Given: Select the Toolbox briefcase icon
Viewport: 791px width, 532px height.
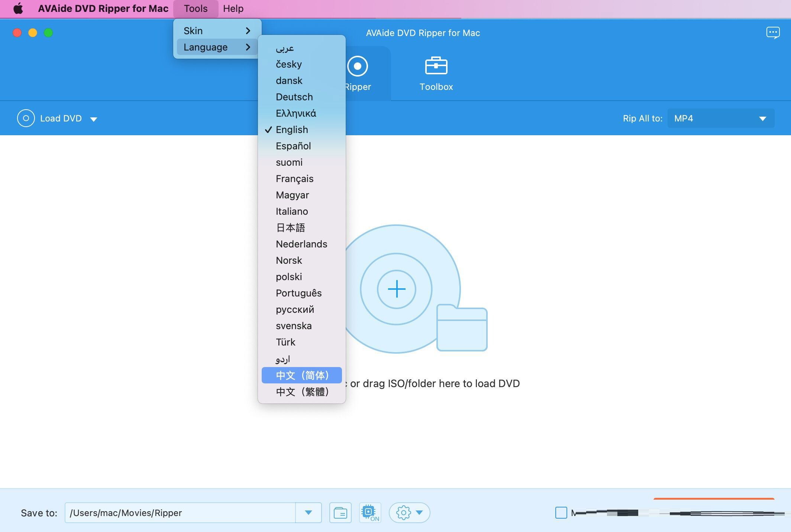Looking at the screenshot, I should point(436,66).
